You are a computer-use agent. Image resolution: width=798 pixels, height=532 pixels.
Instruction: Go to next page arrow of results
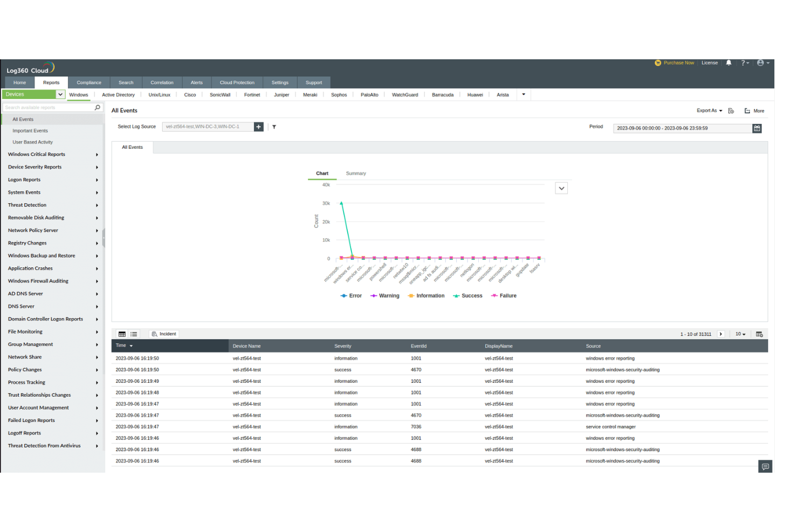(721, 334)
